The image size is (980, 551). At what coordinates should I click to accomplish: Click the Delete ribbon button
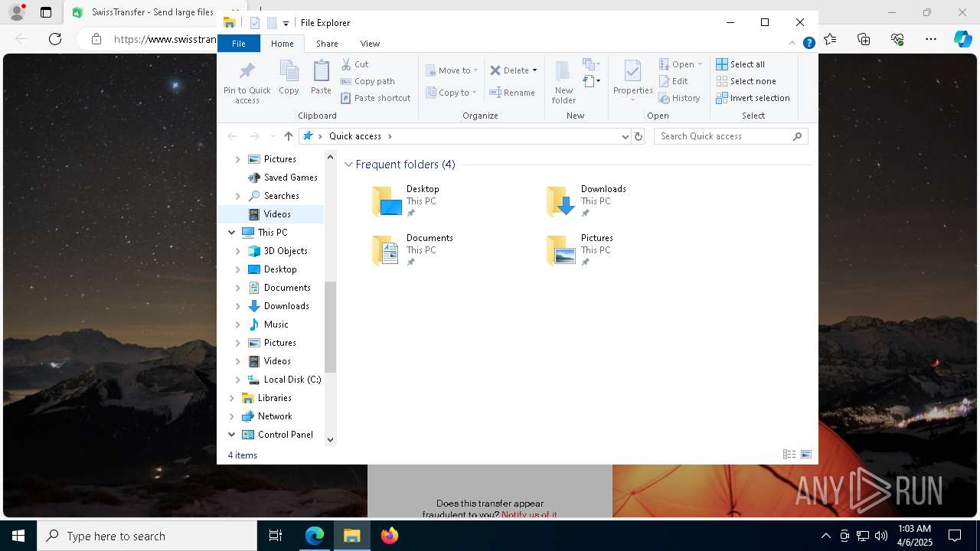(509, 70)
